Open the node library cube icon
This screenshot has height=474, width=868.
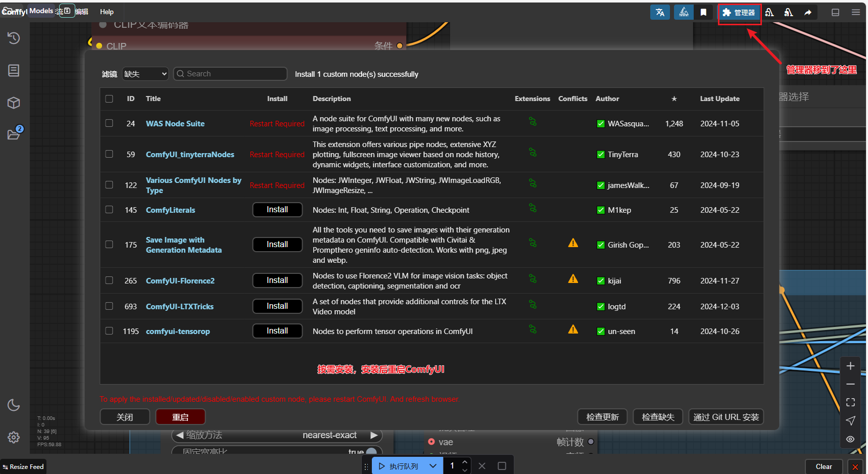(x=14, y=103)
